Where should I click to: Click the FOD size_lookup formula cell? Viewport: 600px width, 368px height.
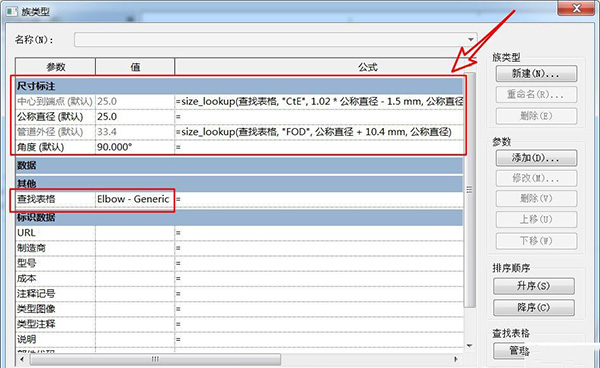tap(319, 132)
